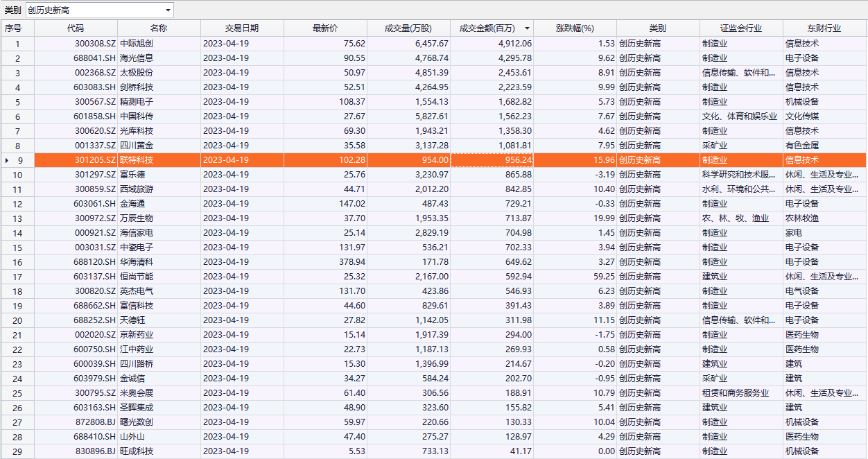This screenshot has height=459, width=868.
Task: Click the 证监会行业 column header
Action: 740,28
